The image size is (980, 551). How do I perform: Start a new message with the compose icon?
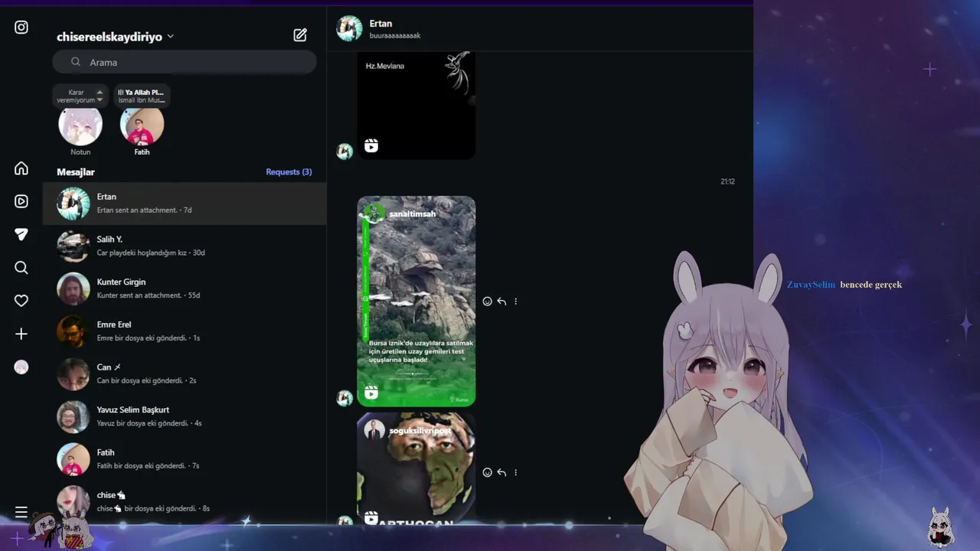coord(300,35)
